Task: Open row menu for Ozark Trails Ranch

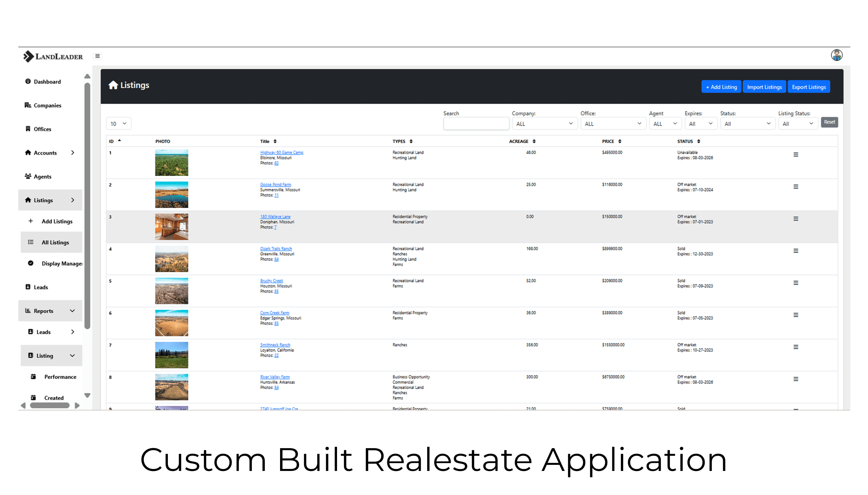Action: 795,251
